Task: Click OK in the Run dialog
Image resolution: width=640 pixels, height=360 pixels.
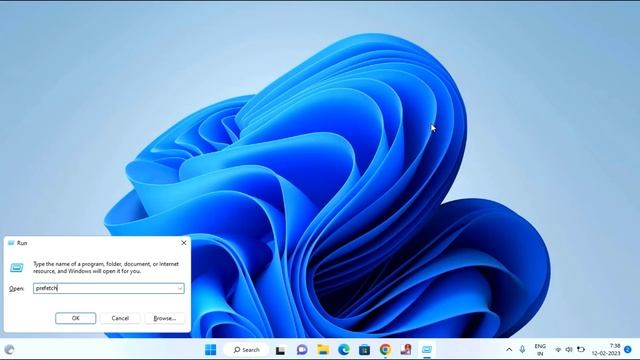Action: (x=76, y=318)
